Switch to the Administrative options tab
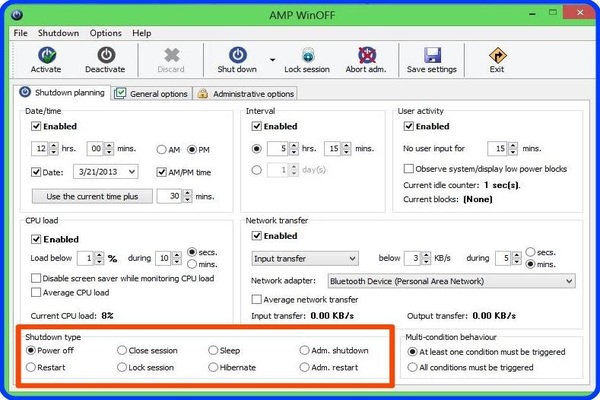The image size is (600, 400). [245, 94]
